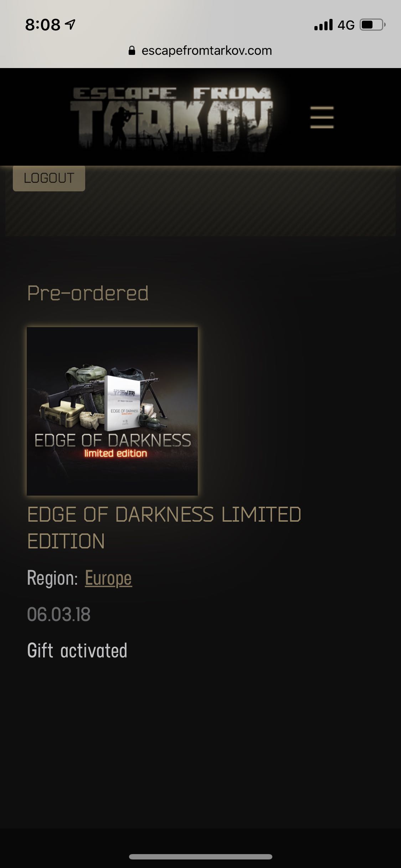Tap the 06.03.18 purchase date
The height and width of the screenshot is (868, 401).
coord(59,614)
